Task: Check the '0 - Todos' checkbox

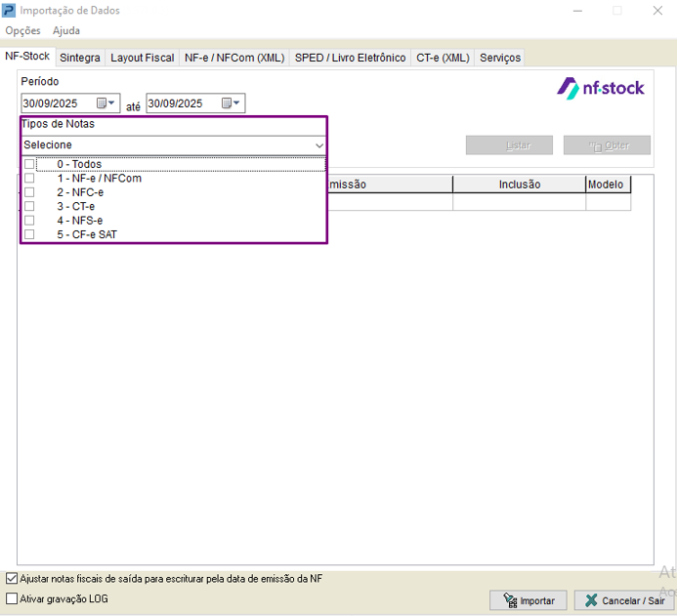Action: pyautogui.click(x=29, y=164)
